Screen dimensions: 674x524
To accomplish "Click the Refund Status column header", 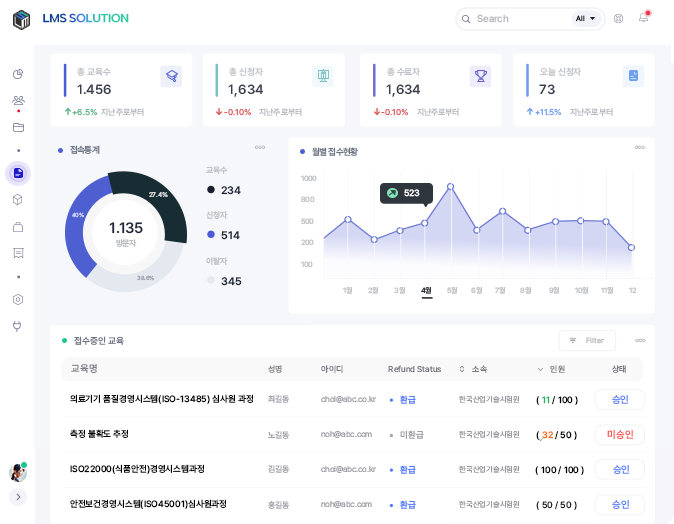I will (x=414, y=369).
